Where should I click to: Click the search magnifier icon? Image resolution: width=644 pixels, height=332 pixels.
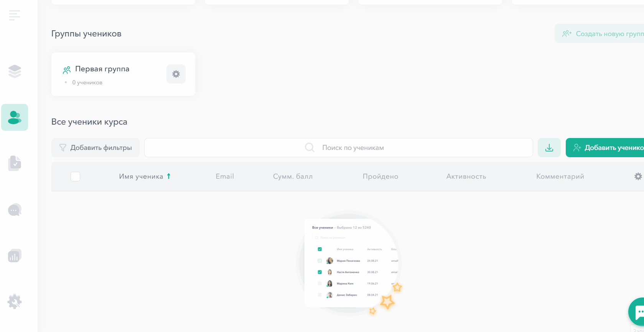coord(310,148)
